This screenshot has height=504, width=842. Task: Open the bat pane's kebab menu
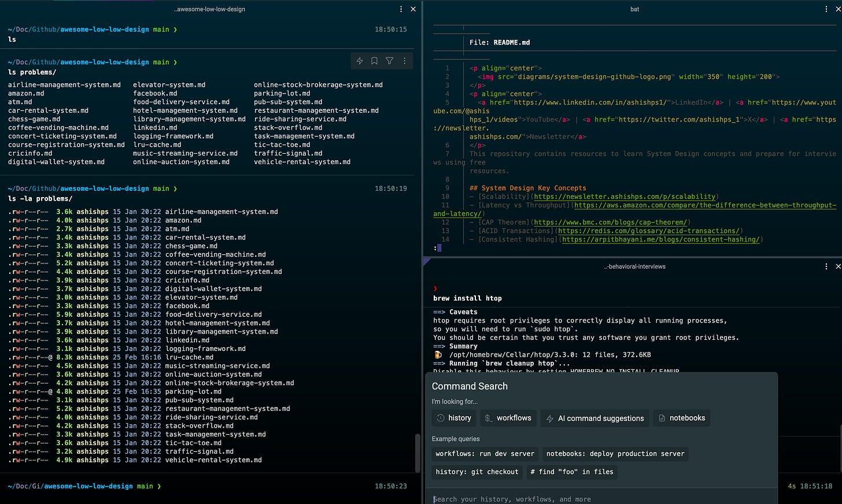(x=826, y=9)
